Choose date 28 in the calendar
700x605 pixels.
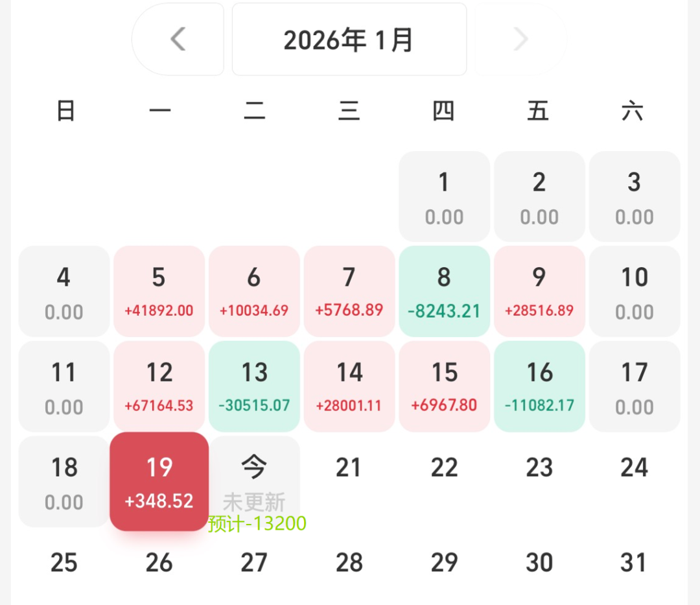point(349,563)
